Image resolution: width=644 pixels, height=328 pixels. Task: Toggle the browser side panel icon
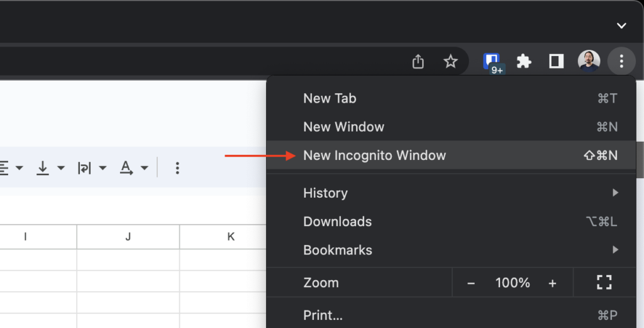[x=556, y=61]
